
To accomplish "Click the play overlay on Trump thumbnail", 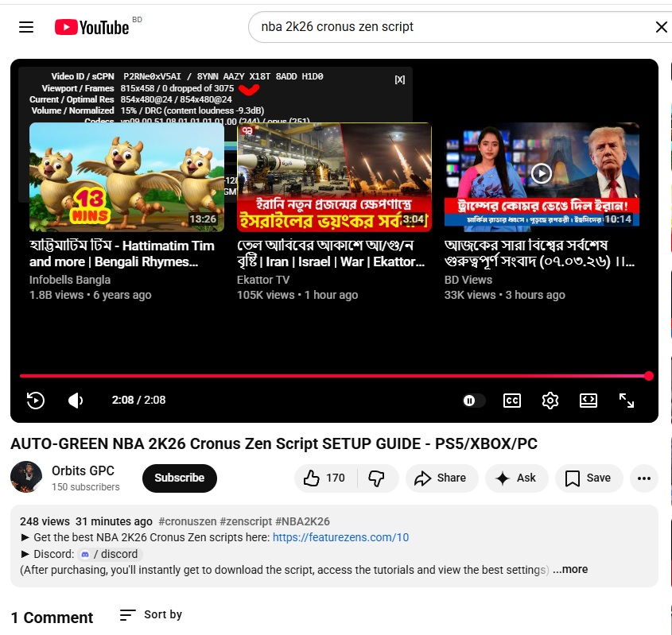I will click(542, 173).
